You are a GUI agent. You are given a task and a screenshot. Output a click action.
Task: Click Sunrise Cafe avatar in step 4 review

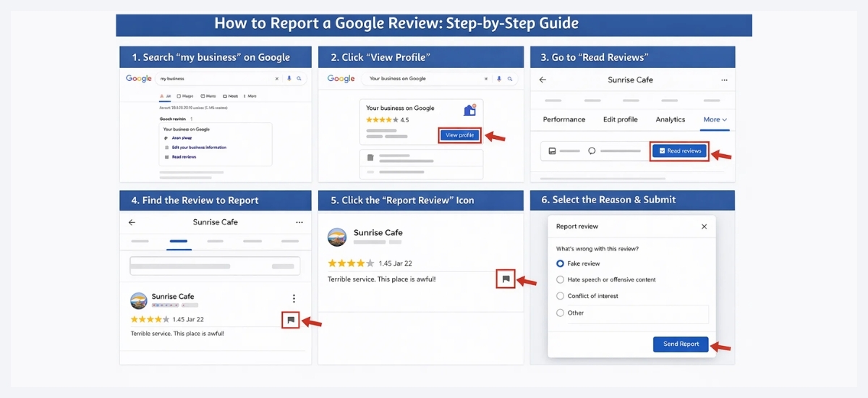139,301
